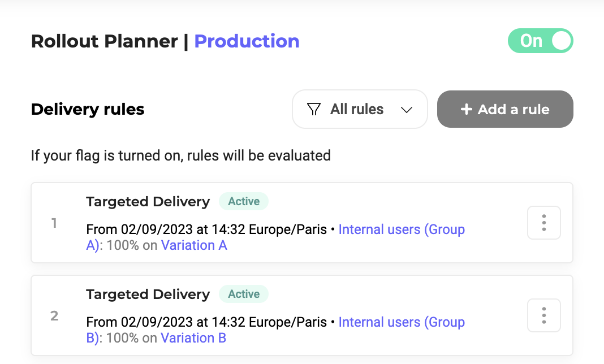Click the funnel filter icon
The width and height of the screenshot is (604, 364).
point(314,109)
